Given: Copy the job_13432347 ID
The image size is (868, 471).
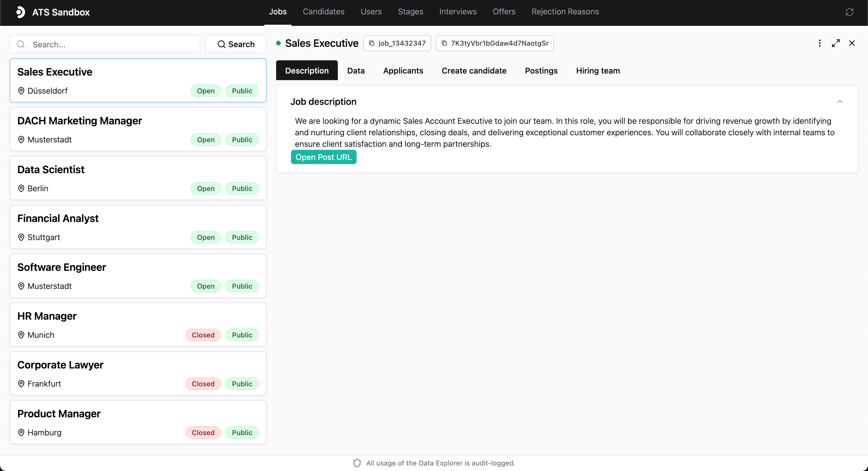Looking at the screenshot, I should (397, 43).
